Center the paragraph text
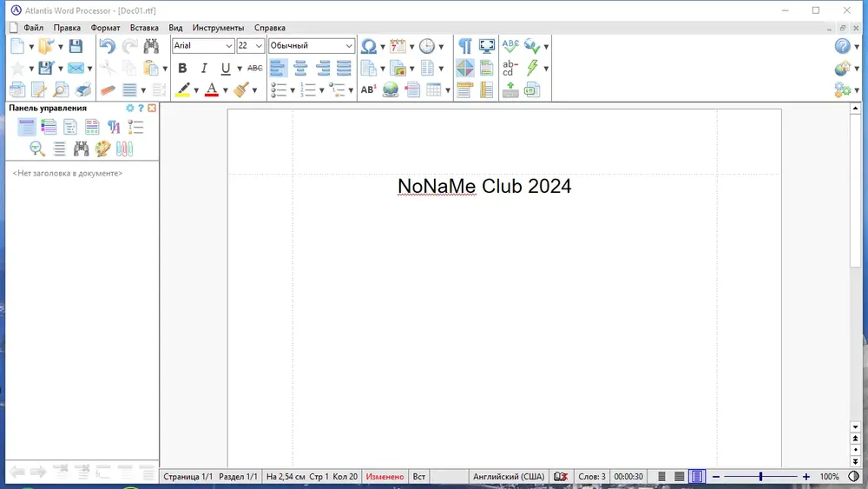The height and width of the screenshot is (489, 868). coord(300,68)
